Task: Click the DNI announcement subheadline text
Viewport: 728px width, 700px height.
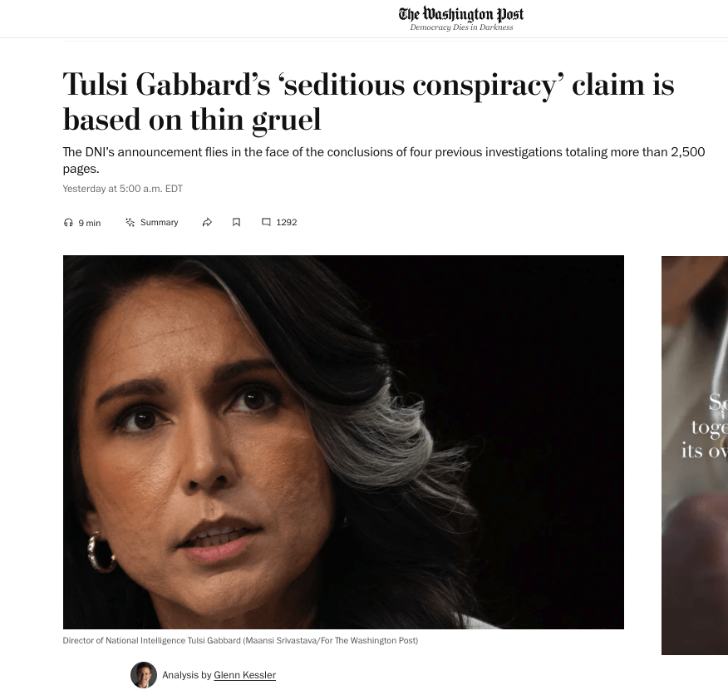Action: [x=383, y=160]
